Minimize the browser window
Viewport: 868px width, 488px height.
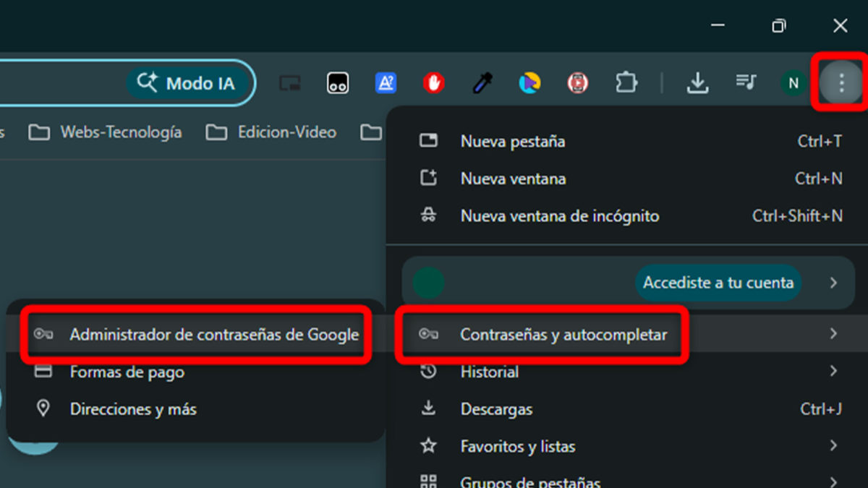(718, 25)
